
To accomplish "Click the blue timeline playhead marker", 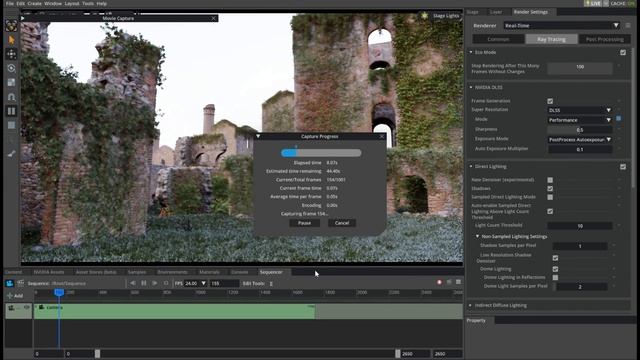I will [x=59, y=292].
